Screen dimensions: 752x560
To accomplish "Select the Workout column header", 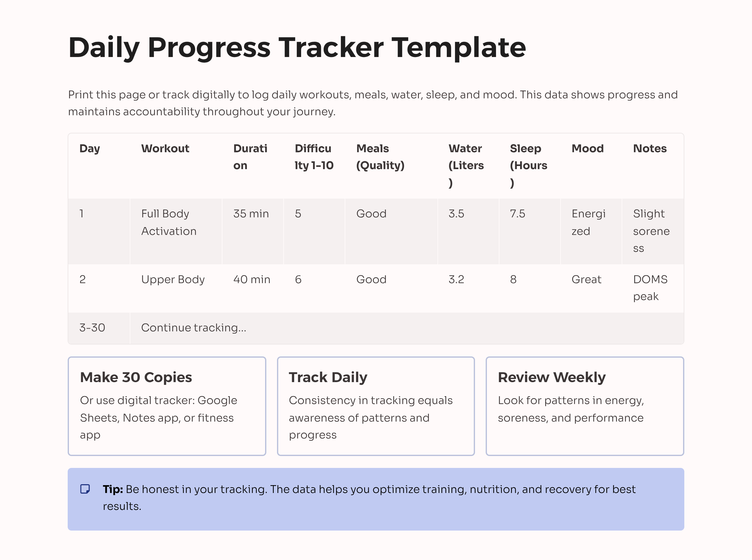I will click(x=165, y=148).
